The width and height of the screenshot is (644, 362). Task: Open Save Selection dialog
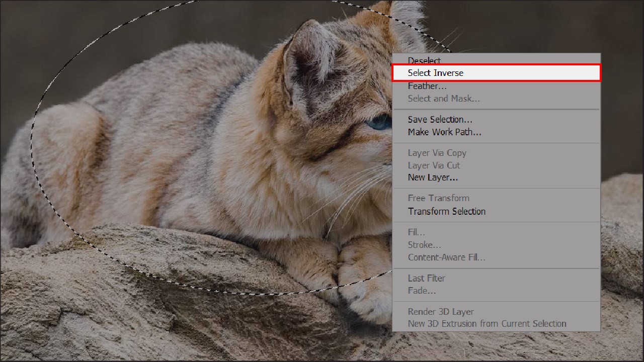point(440,119)
